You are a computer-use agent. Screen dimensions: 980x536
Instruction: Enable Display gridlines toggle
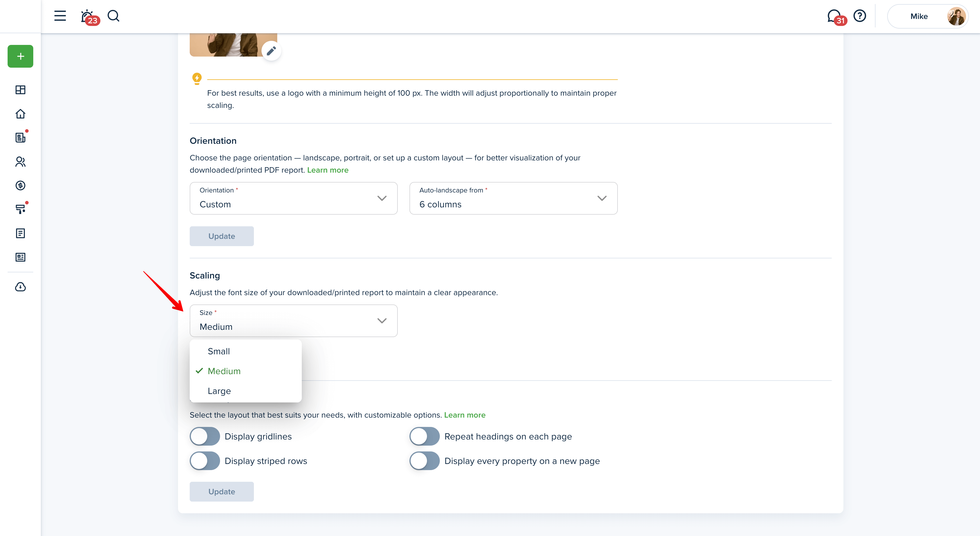[x=205, y=436]
